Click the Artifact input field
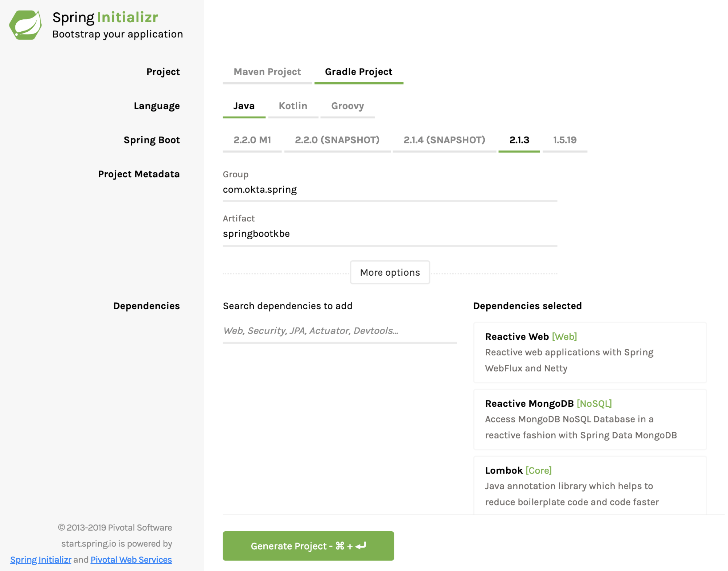This screenshot has width=728, height=571. point(390,234)
